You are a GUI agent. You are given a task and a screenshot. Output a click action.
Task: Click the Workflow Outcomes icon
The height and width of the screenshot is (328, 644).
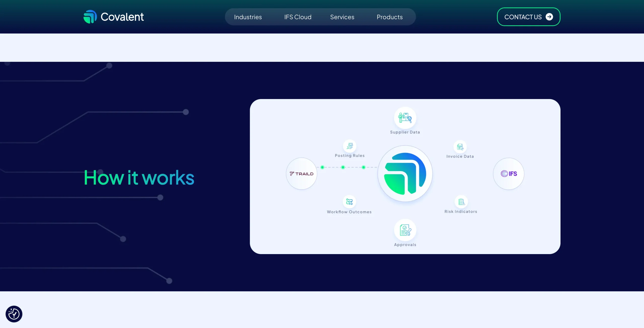click(349, 202)
